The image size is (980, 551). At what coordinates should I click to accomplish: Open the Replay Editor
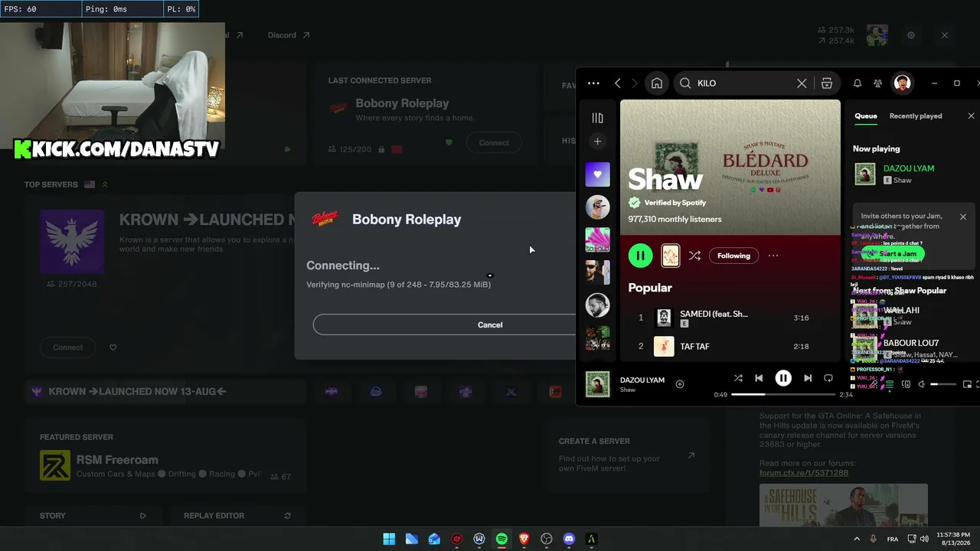[237, 516]
